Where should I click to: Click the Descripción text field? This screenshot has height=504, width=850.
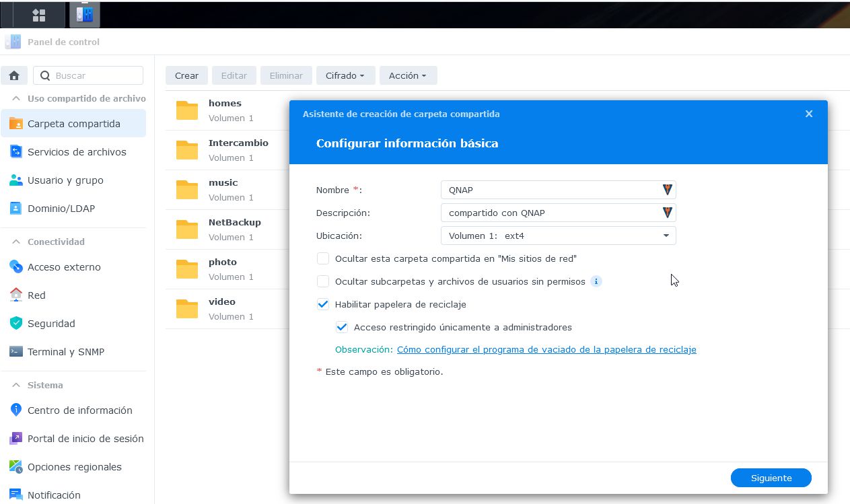click(x=552, y=213)
